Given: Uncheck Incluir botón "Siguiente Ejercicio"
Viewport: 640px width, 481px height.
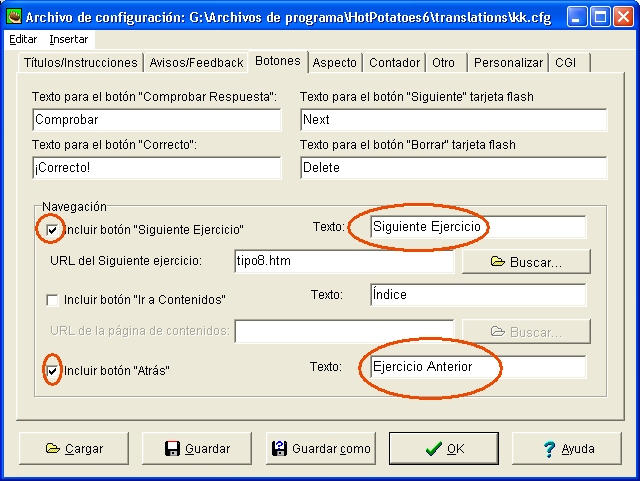Looking at the screenshot, I should point(53,229).
